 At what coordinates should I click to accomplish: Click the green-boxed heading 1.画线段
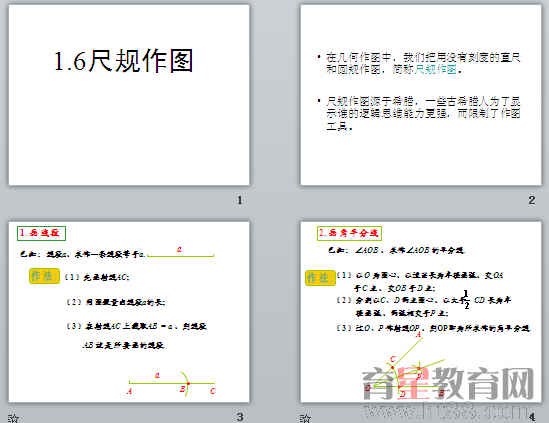pyautogui.click(x=41, y=233)
